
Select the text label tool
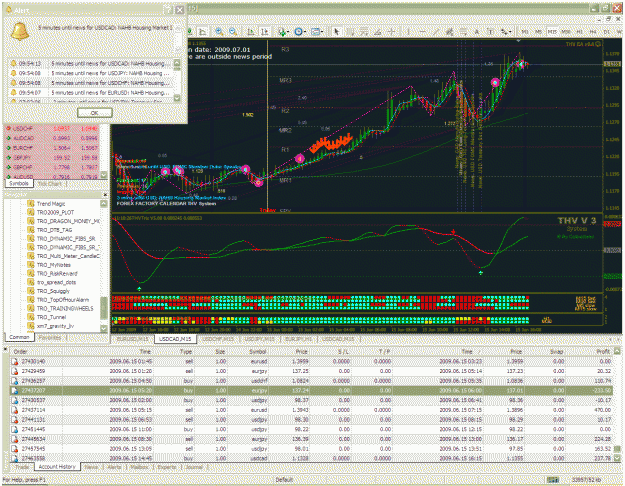click(491, 31)
